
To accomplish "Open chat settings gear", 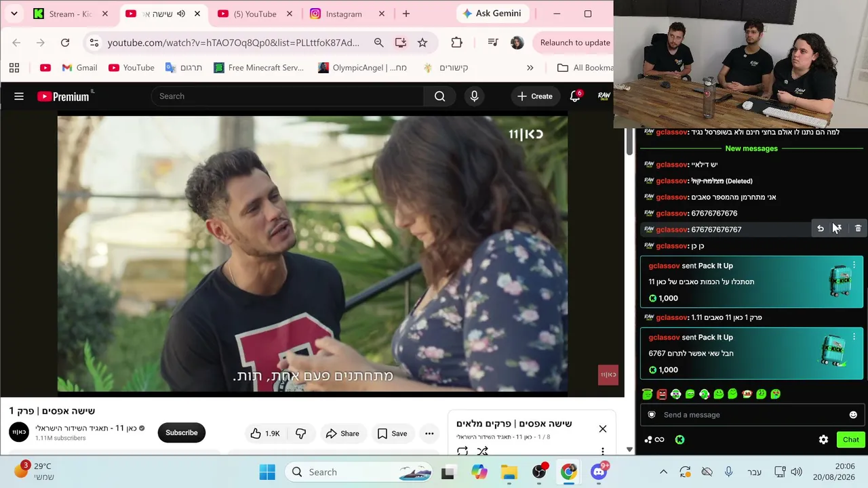I will click(x=823, y=440).
